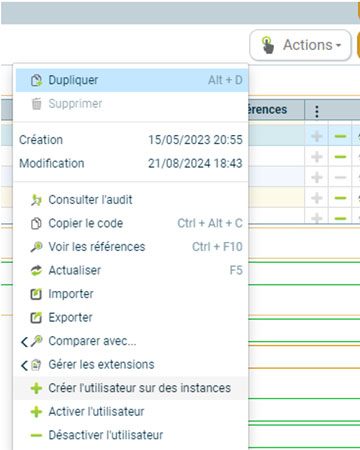
Task: Click the Copier le code clipboard icon
Action: tap(36, 223)
